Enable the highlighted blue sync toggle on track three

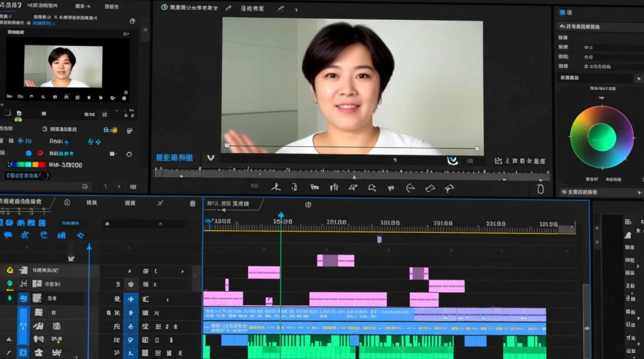coord(23,298)
